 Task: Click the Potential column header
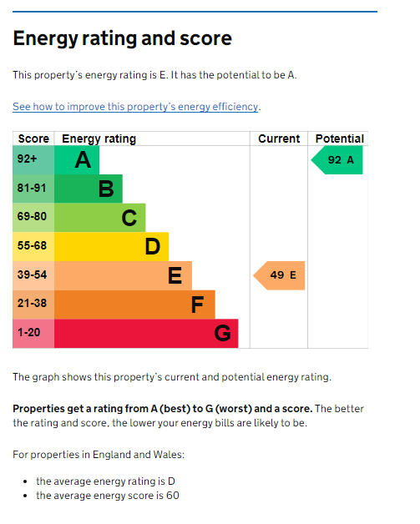coord(339,139)
